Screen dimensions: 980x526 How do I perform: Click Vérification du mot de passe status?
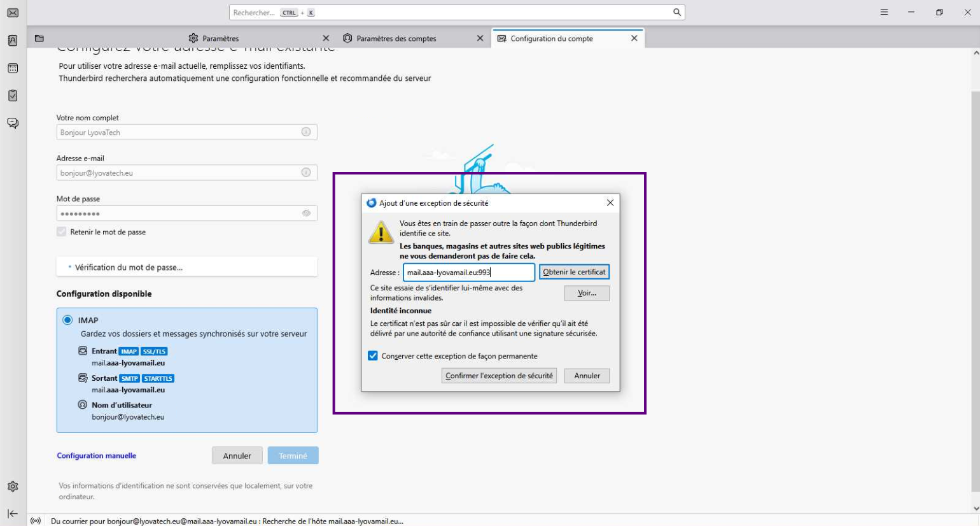click(x=129, y=267)
